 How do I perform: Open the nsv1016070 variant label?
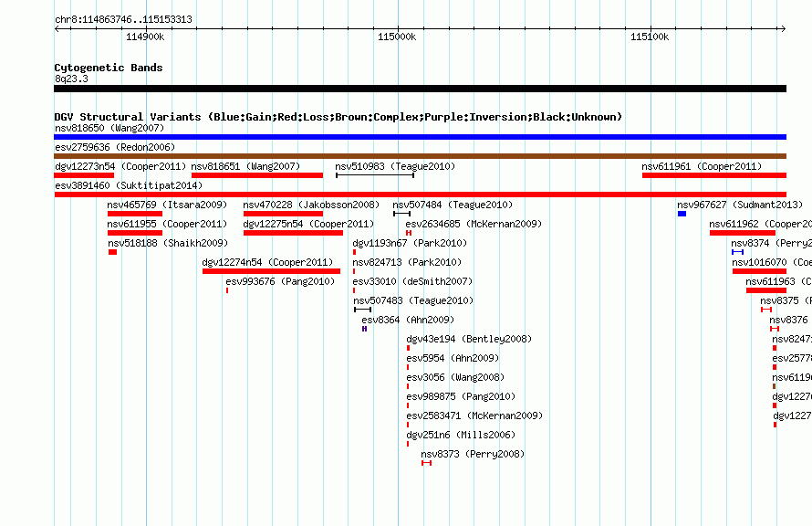pyautogui.click(x=772, y=262)
